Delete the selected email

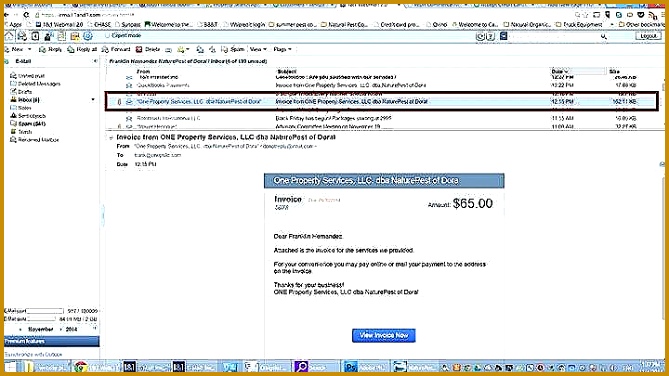(148, 50)
